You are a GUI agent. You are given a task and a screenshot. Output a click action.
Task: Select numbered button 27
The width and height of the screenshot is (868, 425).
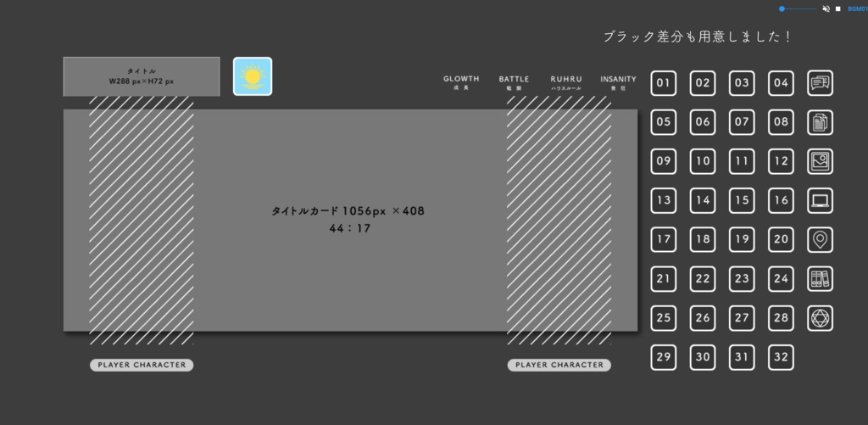742,318
